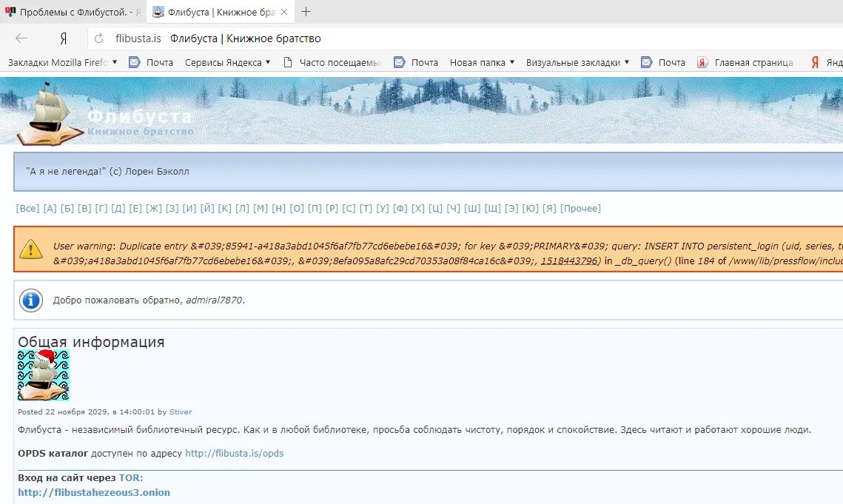Open Закладки Mozilla Firefox bookmarks folder
Screen dimensions: 843x504
click(62, 62)
